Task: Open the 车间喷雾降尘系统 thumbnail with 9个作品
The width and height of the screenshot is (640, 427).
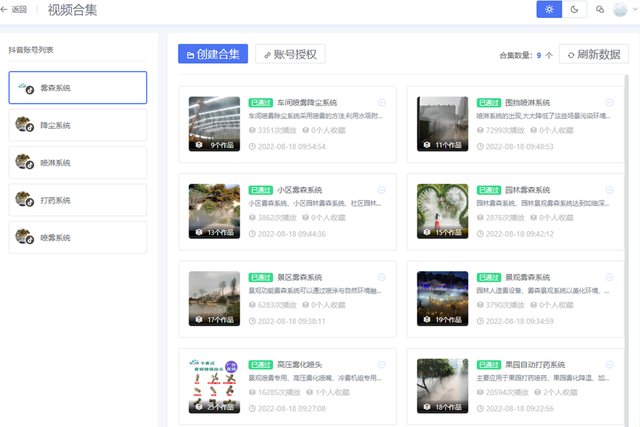Action: [x=214, y=124]
